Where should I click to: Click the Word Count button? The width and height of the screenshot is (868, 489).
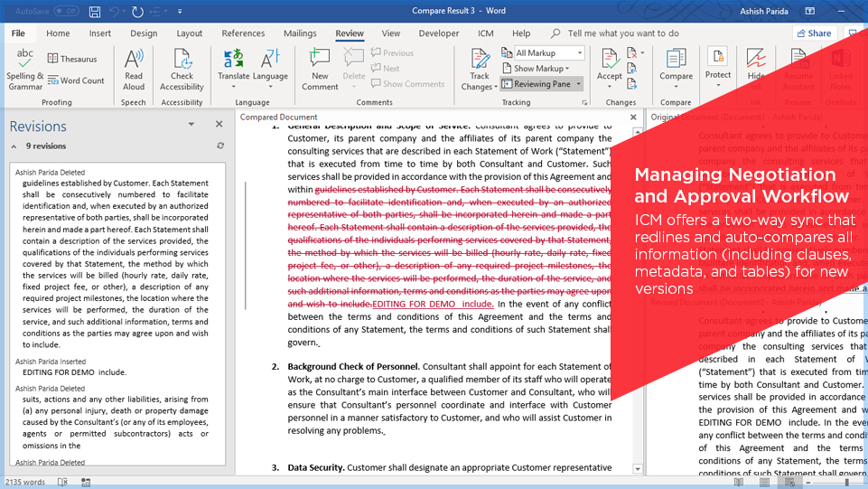click(76, 80)
